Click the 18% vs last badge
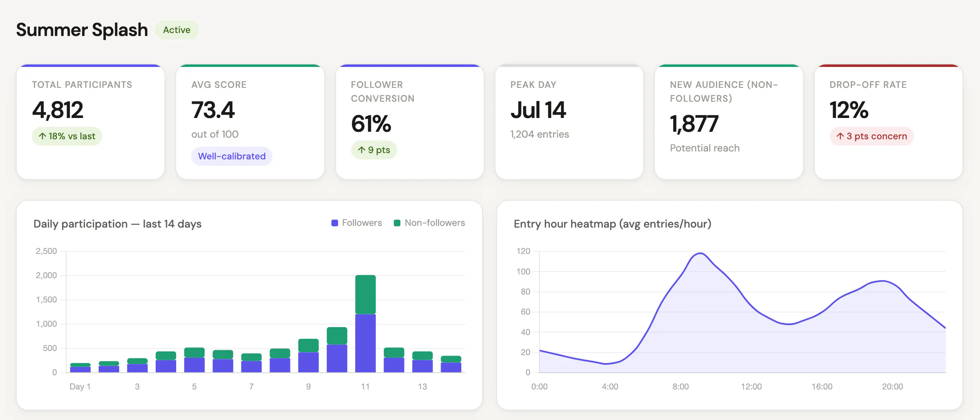 point(67,136)
